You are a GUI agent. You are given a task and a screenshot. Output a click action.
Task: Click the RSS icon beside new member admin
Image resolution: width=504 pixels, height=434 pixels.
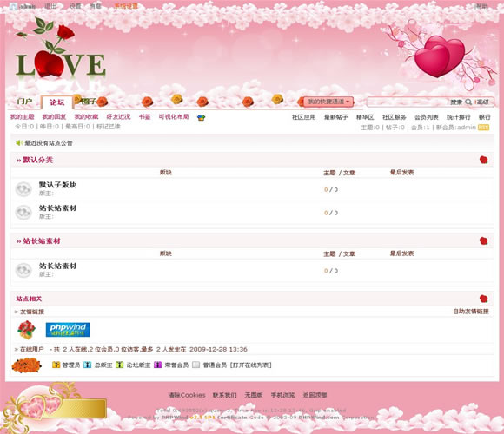click(483, 128)
